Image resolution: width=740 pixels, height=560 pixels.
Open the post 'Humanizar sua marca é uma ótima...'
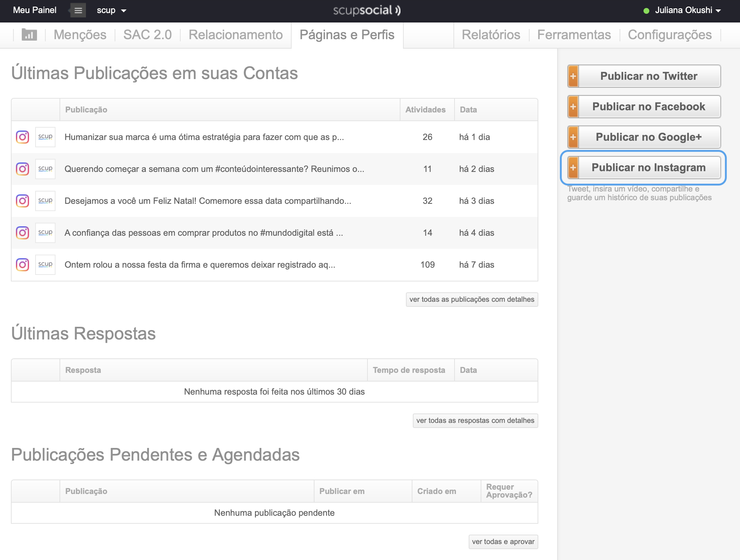pyautogui.click(x=204, y=137)
